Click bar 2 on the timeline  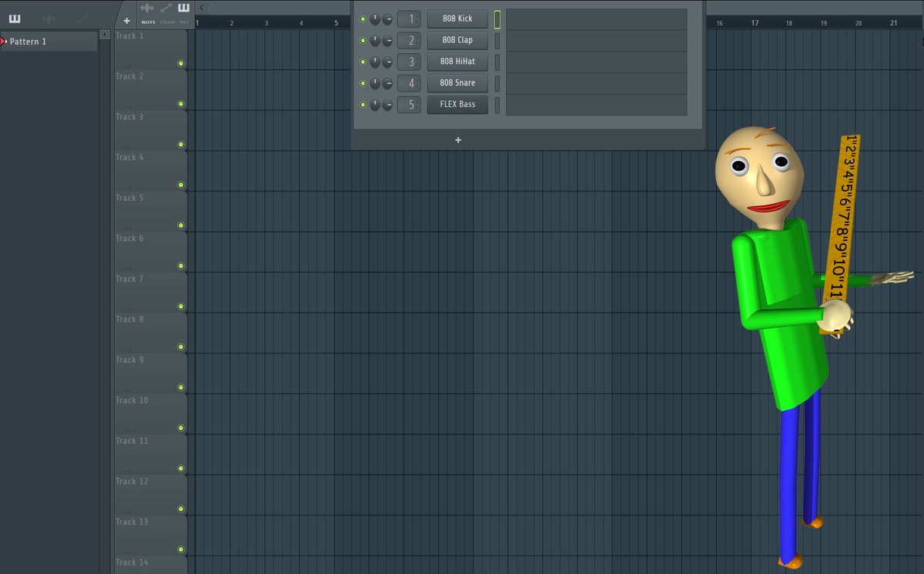231,23
